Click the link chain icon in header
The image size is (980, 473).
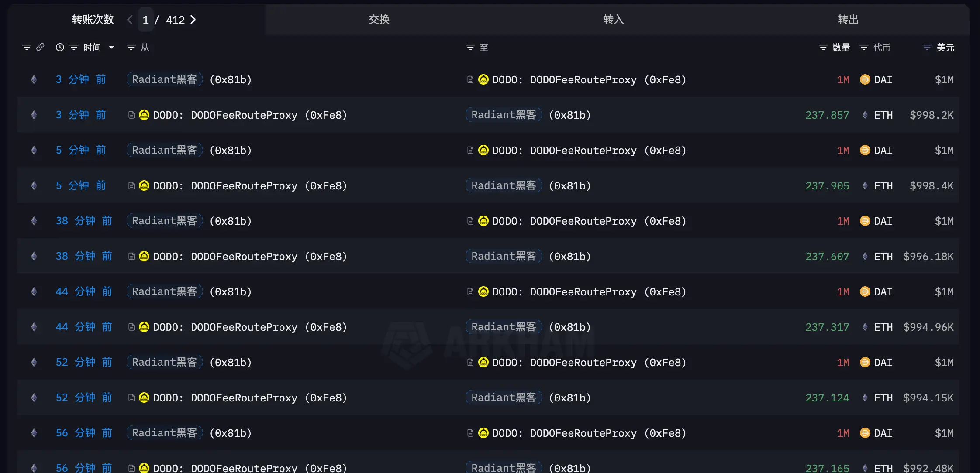(x=40, y=47)
